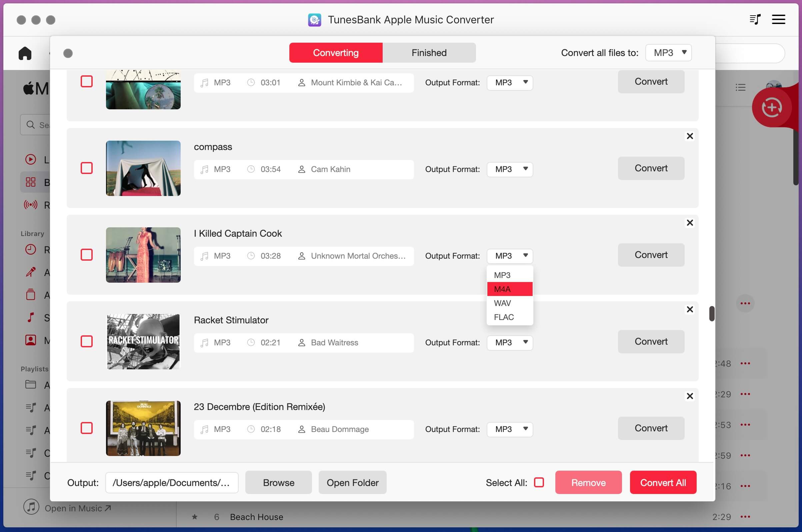Convert I Killed Captain Cook
The image size is (802, 532).
point(651,255)
